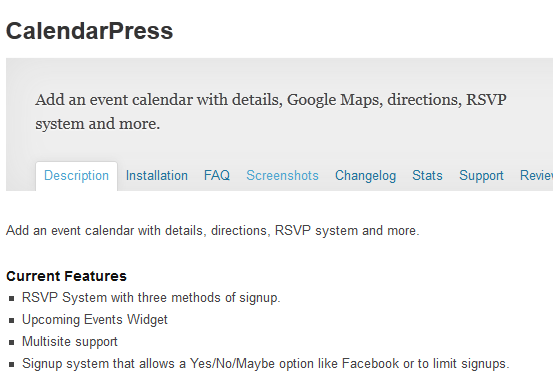Click the Signup system Yes/No/Maybe list item
This screenshot has width=553, height=374.
coord(266,363)
